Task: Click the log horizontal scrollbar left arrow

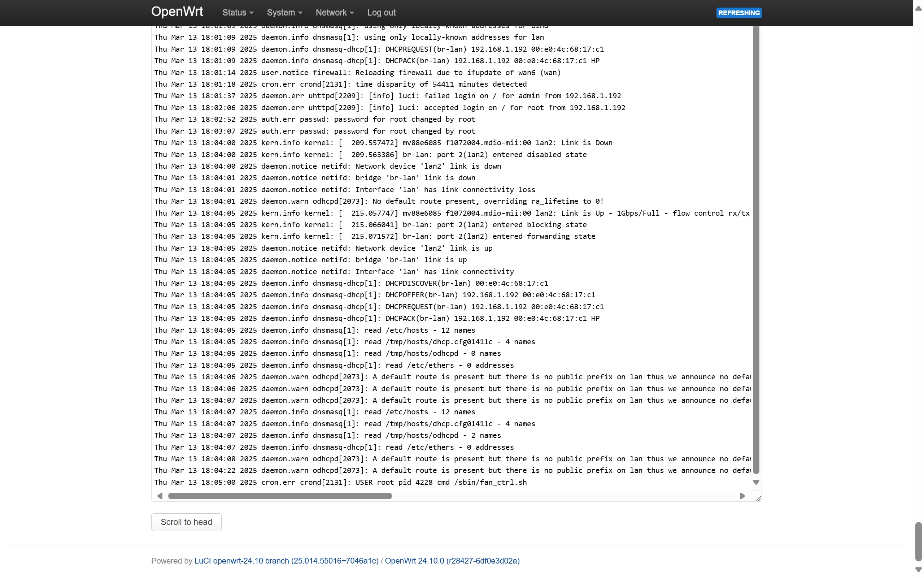Action: (x=160, y=496)
